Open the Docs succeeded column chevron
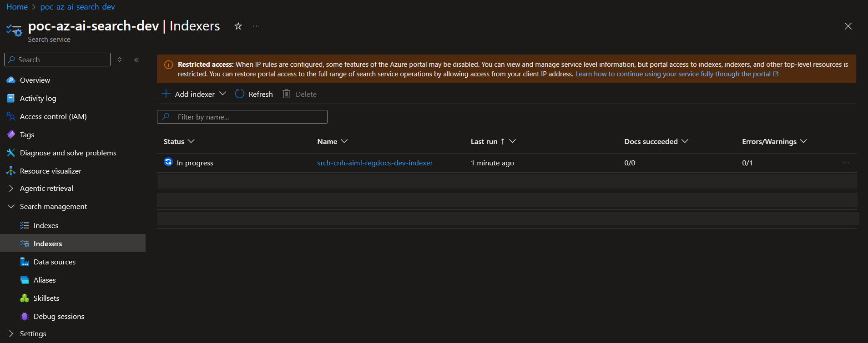Image resolution: width=868 pixels, height=343 pixels. click(685, 141)
